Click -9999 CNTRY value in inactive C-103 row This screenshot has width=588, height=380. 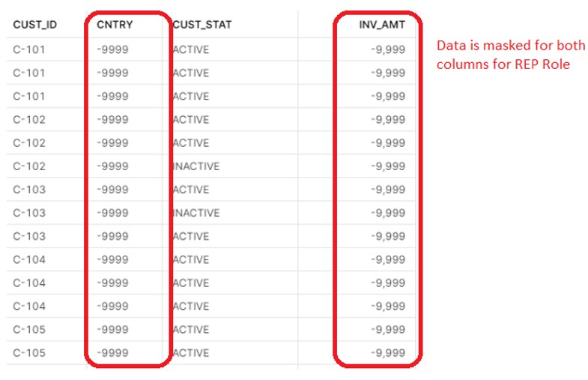[112, 213]
